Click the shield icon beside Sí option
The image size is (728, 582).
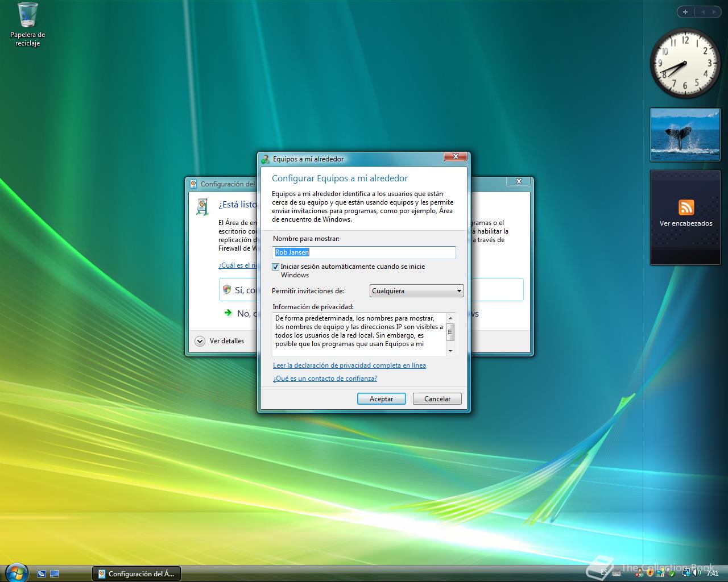227,289
